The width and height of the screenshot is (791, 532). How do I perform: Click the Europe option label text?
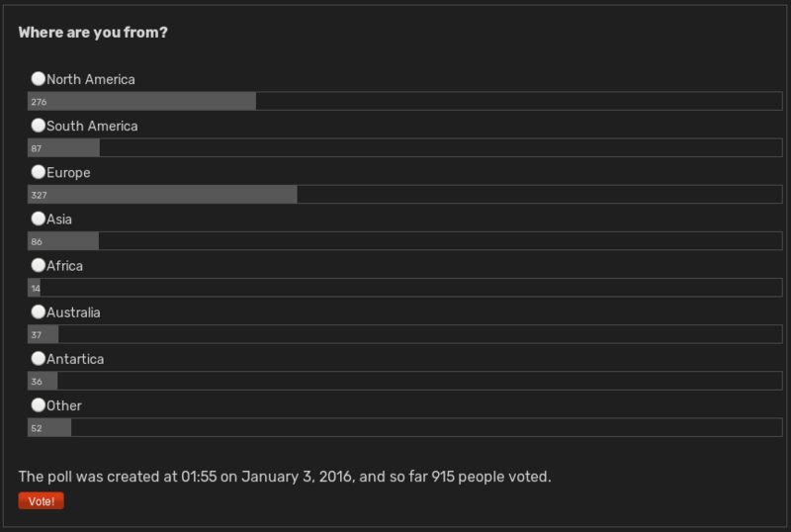point(68,173)
